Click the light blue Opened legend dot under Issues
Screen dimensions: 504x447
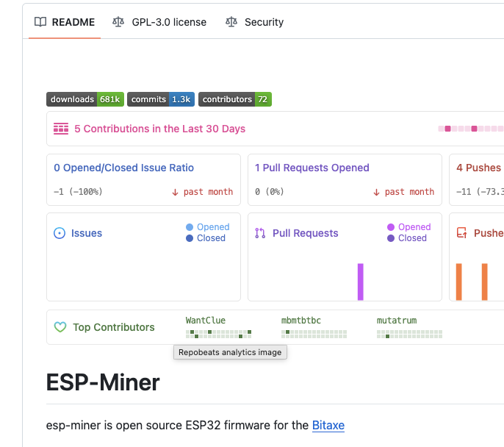[190, 227]
